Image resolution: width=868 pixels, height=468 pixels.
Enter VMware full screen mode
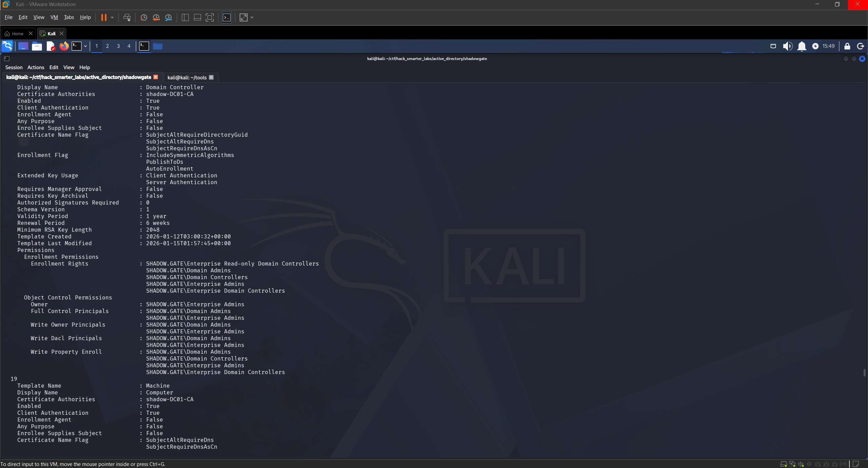pyautogui.click(x=210, y=17)
